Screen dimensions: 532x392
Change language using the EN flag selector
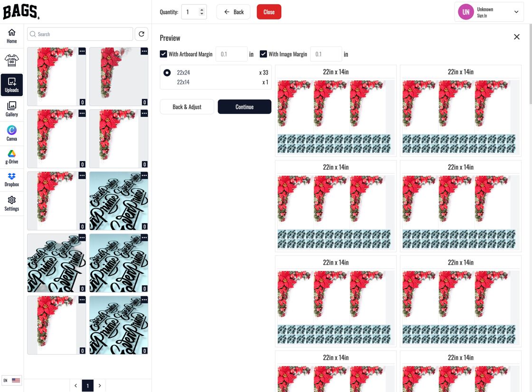(x=11, y=381)
